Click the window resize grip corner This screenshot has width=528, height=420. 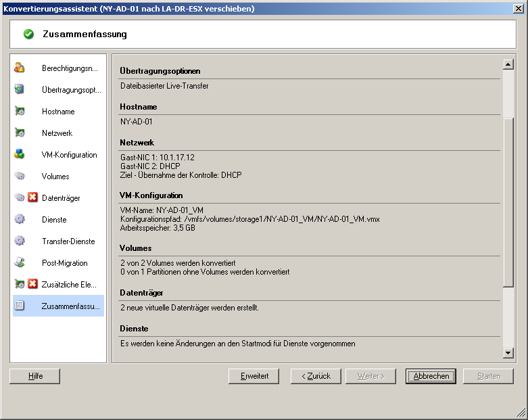(x=522, y=413)
